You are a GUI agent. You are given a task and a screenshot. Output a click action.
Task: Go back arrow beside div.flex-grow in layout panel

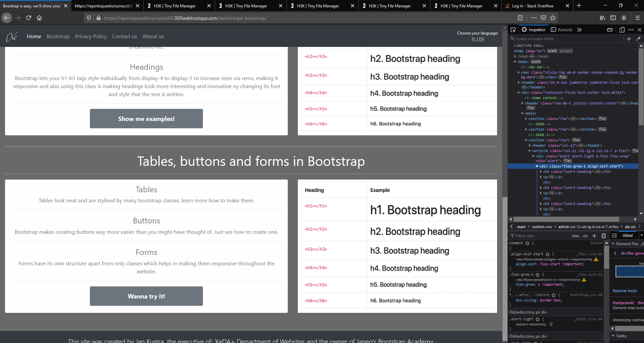pos(615,253)
